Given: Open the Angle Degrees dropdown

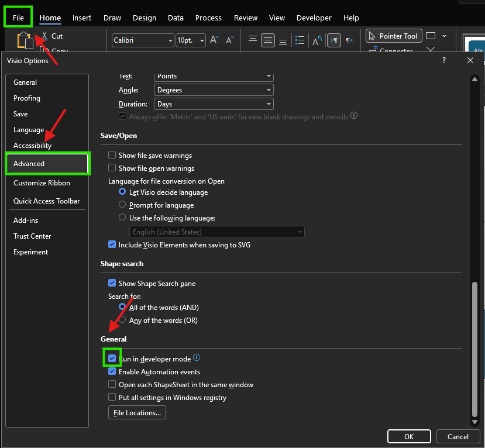Looking at the screenshot, I should [214, 90].
